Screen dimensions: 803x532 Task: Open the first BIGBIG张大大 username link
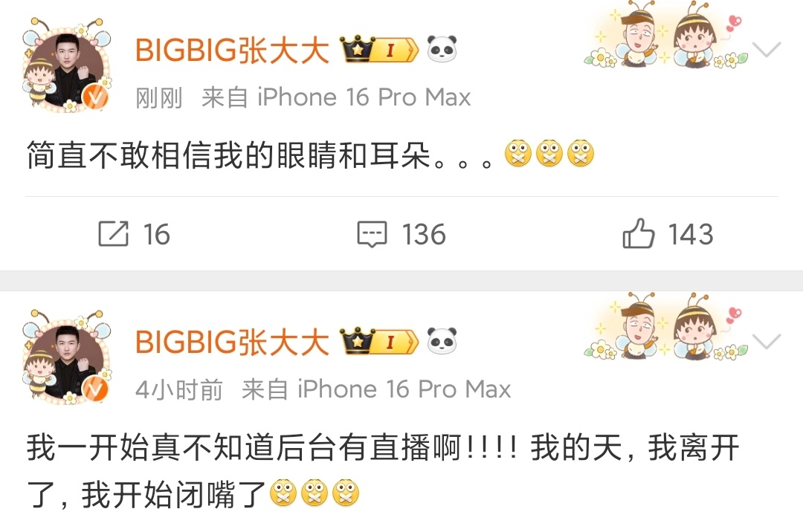pos(232,50)
